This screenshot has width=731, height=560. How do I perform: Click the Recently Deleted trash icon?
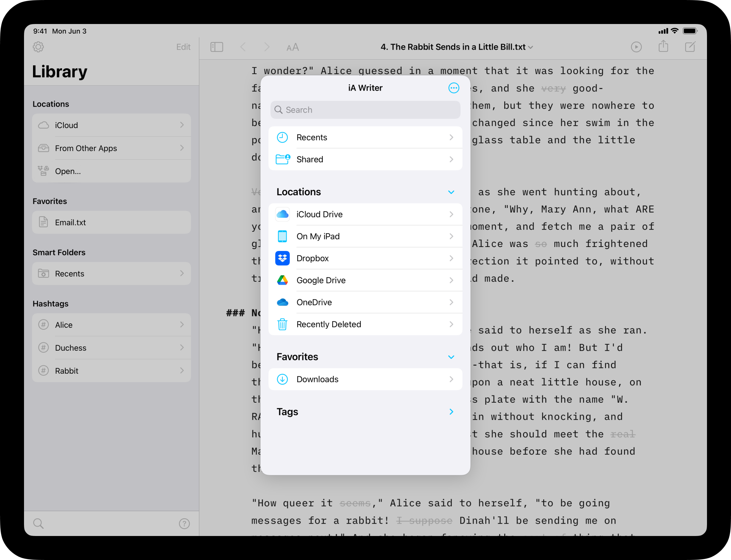pyautogui.click(x=282, y=324)
